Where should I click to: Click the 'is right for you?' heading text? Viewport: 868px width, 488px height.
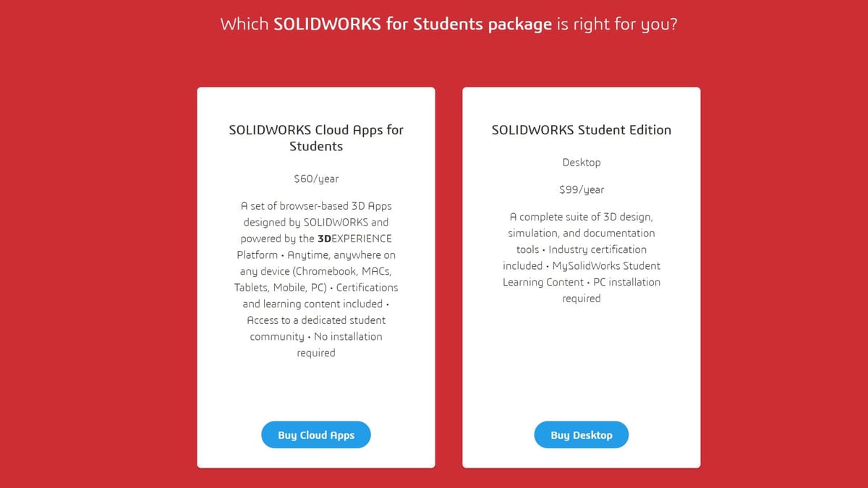pyautogui.click(x=617, y=24)
